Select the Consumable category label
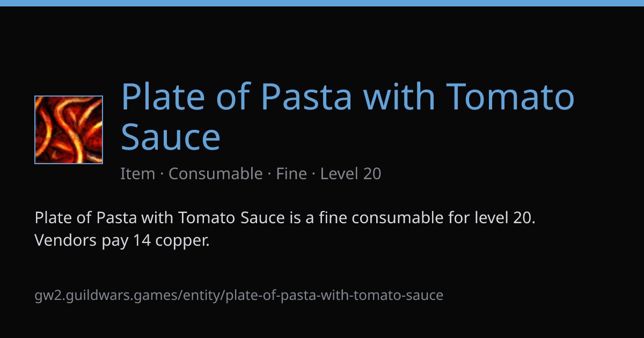 (215, 174)
